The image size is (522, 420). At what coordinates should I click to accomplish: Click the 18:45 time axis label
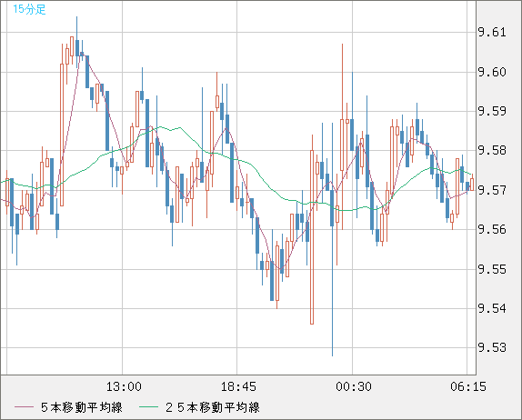(x=238, y=386)
